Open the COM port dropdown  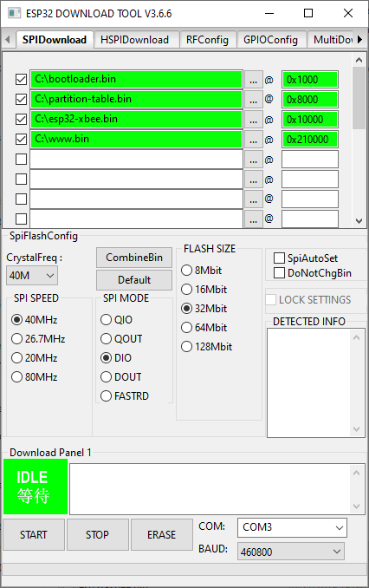[292, 527]
